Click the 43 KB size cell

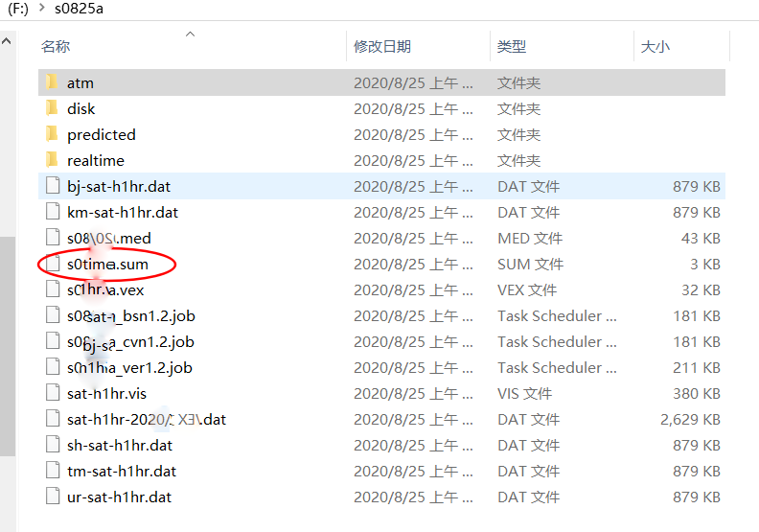point(701,238)
